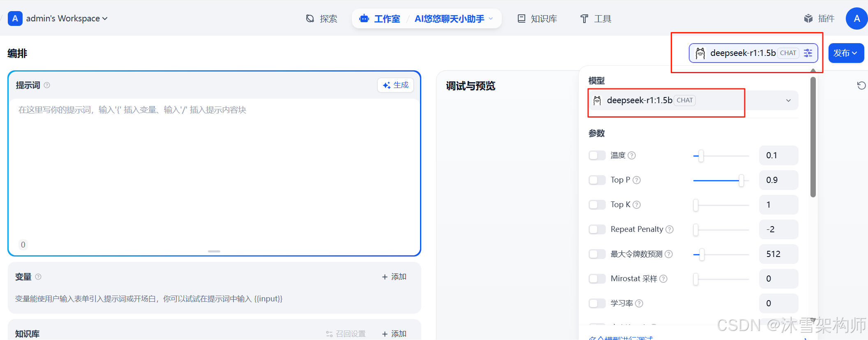Click the 生成 prompt generate button
This screenshot has width=868, height=340.
395,85
